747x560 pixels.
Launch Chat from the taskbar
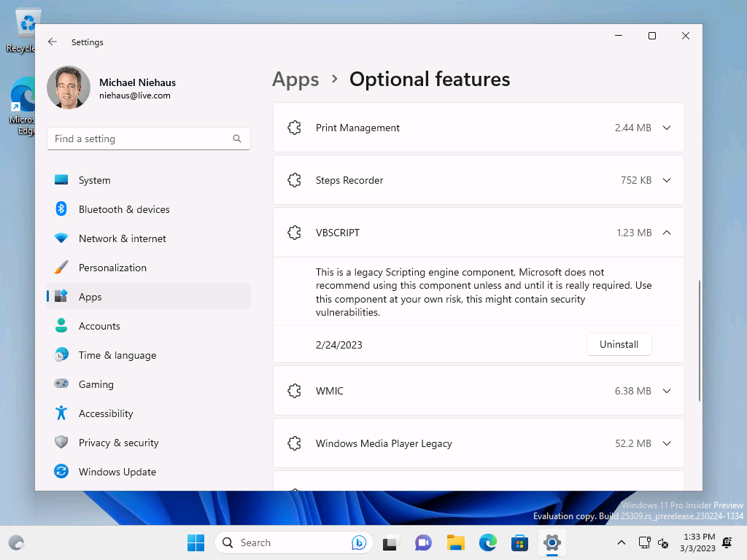423,542
